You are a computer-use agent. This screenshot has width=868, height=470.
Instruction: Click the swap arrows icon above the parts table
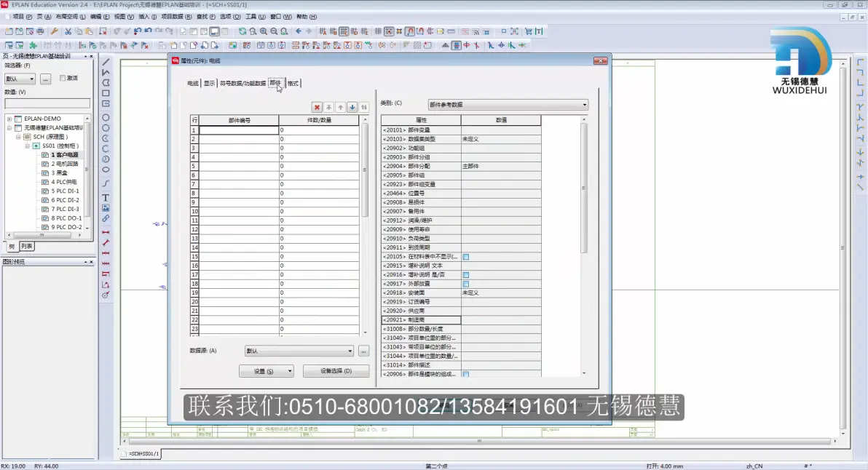363,107
